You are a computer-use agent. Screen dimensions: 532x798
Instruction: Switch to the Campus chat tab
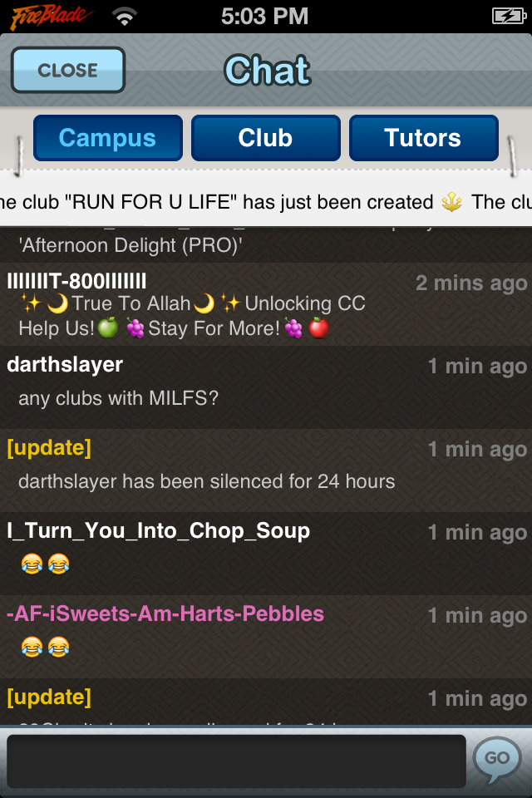[108, 138]
